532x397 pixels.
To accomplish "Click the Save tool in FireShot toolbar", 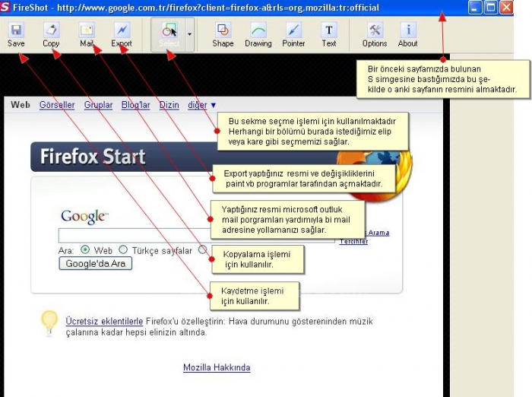I will (x=16, y=34).
